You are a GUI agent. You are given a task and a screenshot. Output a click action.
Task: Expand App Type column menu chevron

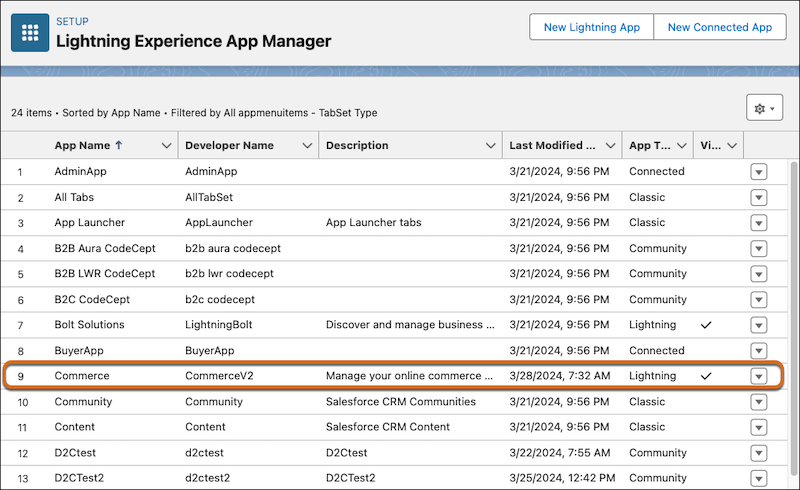click(682, 145)
